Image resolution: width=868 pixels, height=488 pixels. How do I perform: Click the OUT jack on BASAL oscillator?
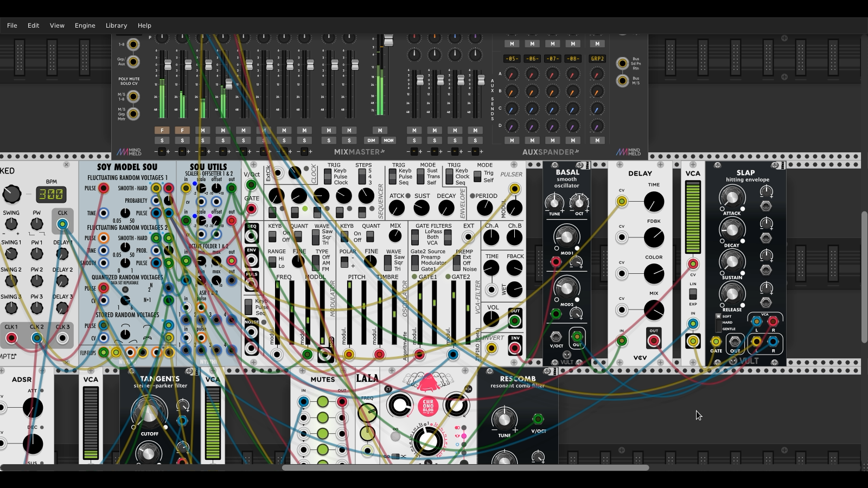pyautogui.click(x=577, y=336)
